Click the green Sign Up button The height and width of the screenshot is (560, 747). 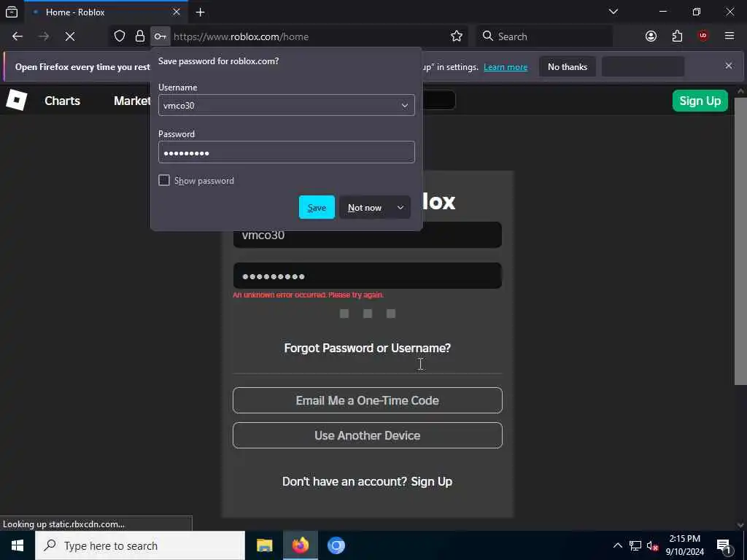[700, 101]
